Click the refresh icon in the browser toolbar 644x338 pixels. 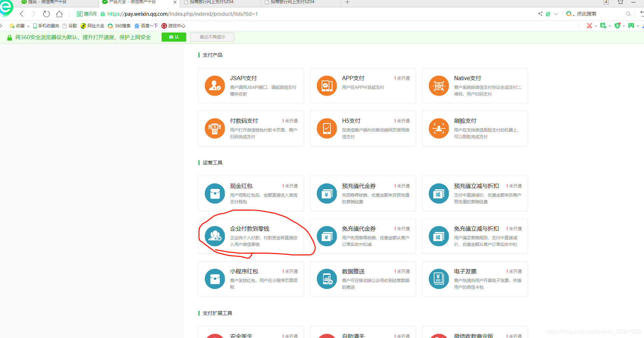coord(47,14)
